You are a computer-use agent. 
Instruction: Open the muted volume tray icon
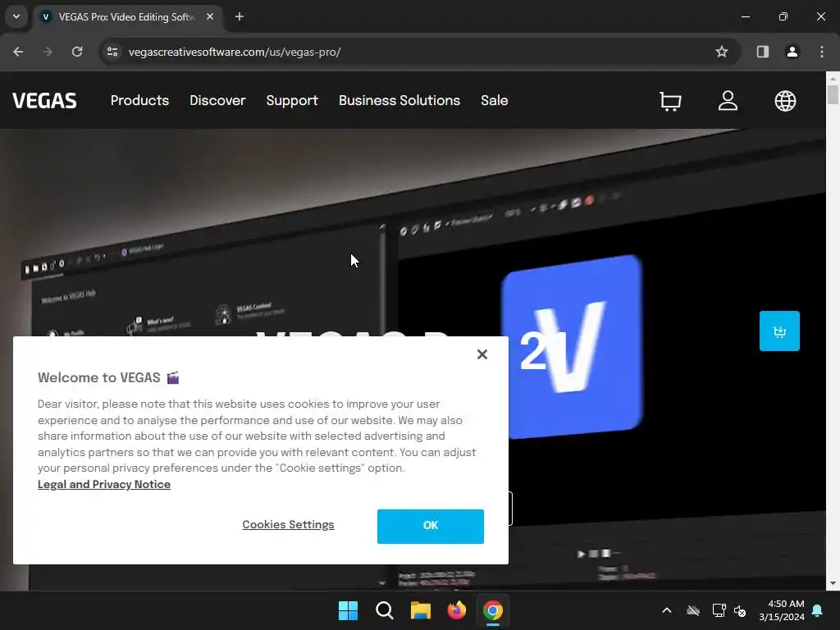click(740, 610)
